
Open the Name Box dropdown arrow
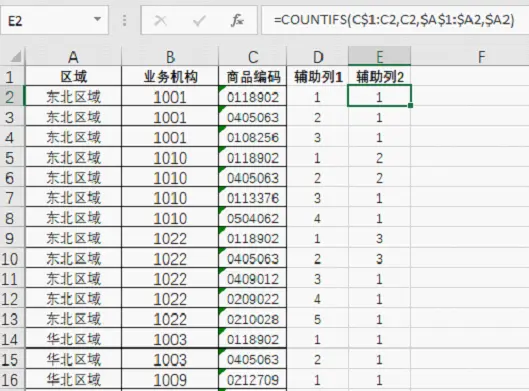97,19
